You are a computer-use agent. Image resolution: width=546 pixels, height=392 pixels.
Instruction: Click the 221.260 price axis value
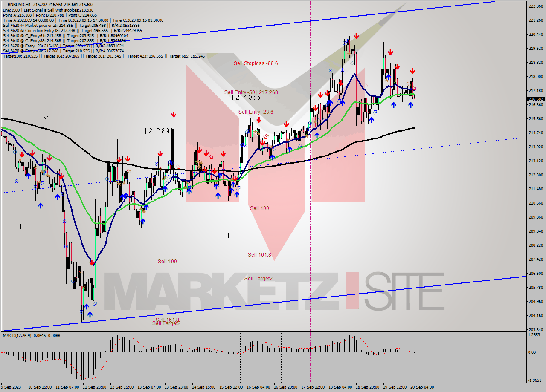pos(535,20)
